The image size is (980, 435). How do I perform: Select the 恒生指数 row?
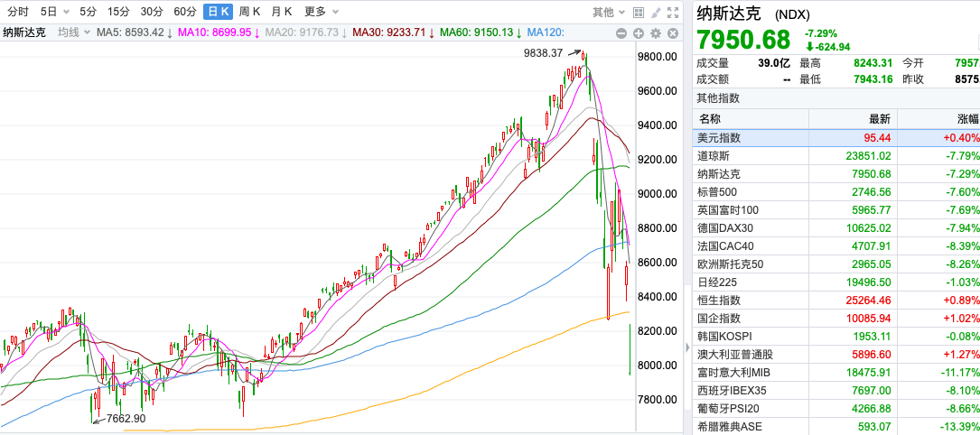[837, 301]
